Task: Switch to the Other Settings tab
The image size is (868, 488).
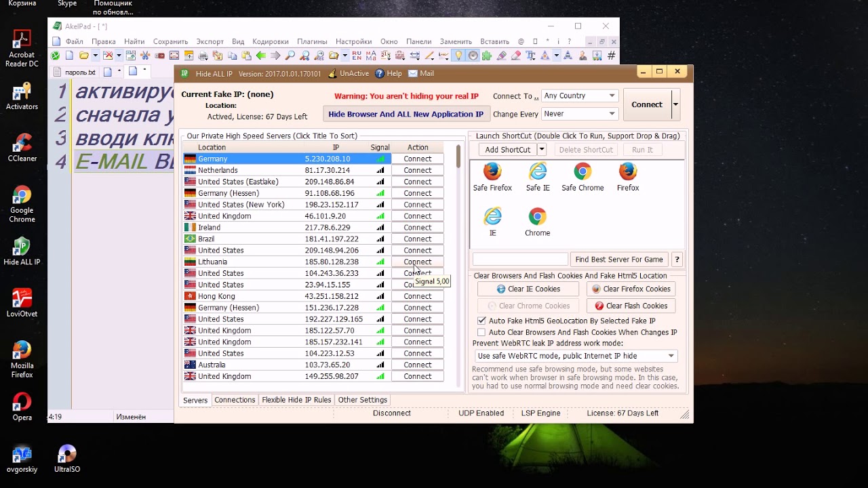Action: [x=363, y=400]
